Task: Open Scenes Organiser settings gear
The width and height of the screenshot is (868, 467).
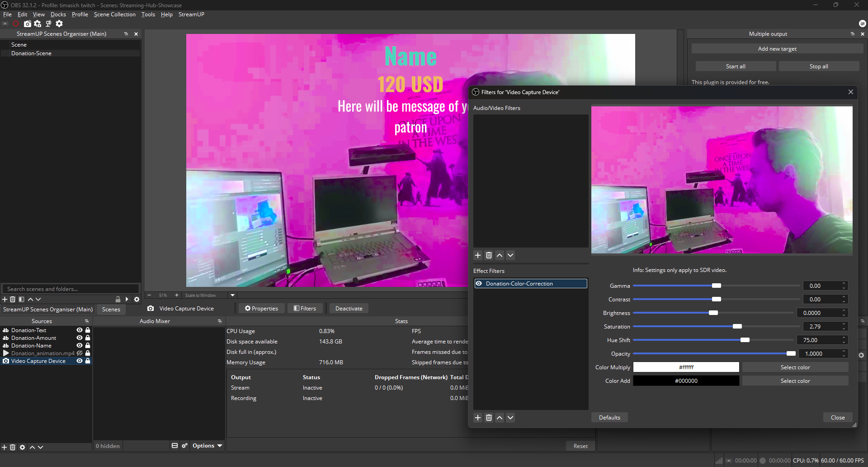Action: [x=137, y=300]
